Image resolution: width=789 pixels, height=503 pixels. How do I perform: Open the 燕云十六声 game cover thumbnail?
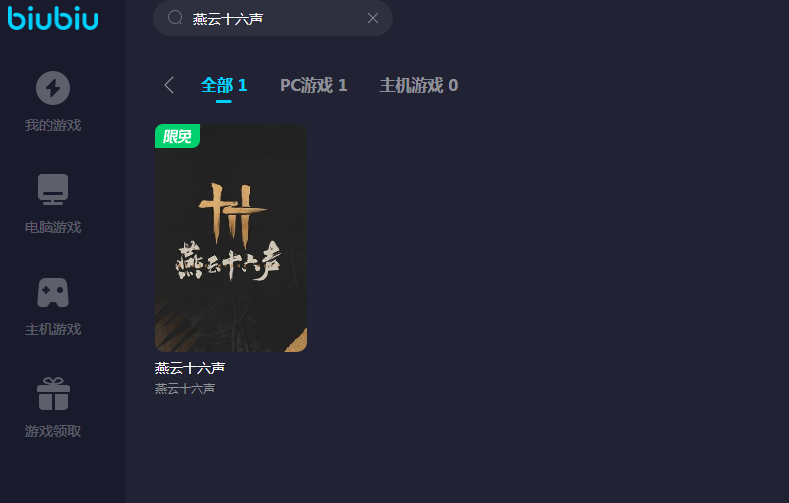[x=231, y=238]
